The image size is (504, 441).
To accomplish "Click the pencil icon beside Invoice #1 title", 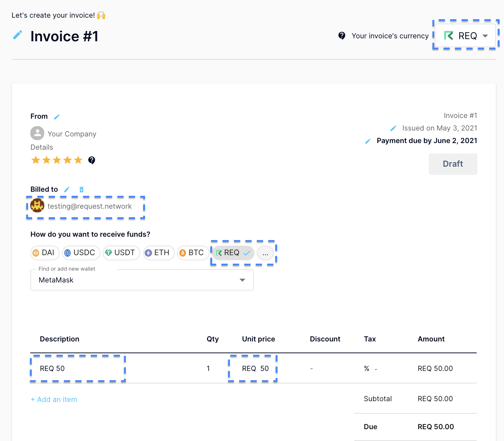I will tap(17, 35).
